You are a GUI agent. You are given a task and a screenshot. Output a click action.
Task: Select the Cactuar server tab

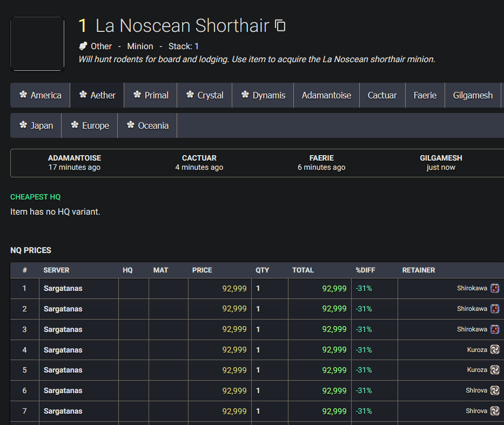tap(382, 95)
